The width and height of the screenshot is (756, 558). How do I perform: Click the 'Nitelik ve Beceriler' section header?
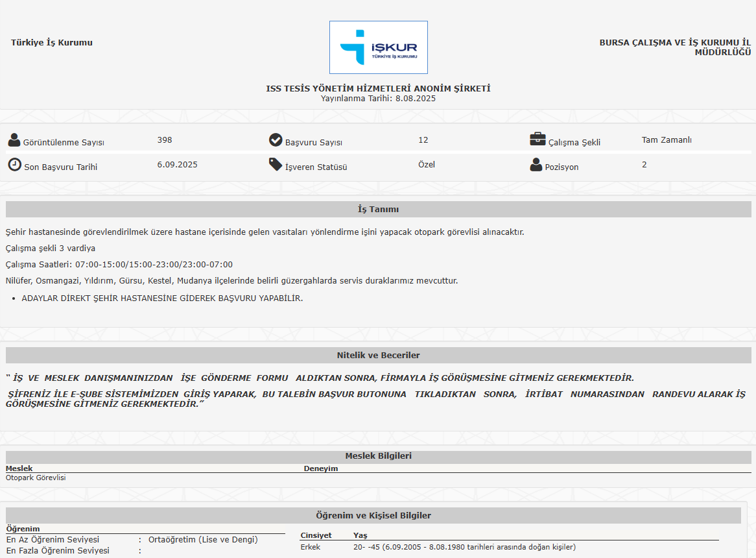tap(379, 355)
